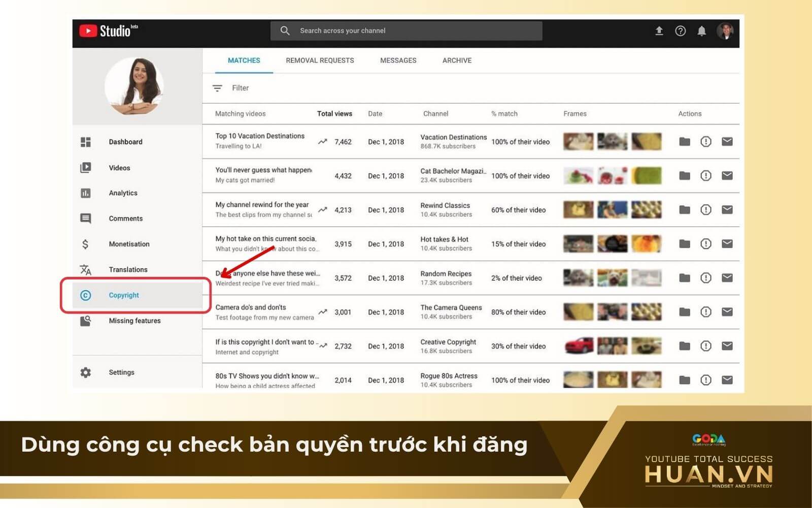
Task: Open account avatar menu in header
Action: pyautogui.click(x=725, y=31)
